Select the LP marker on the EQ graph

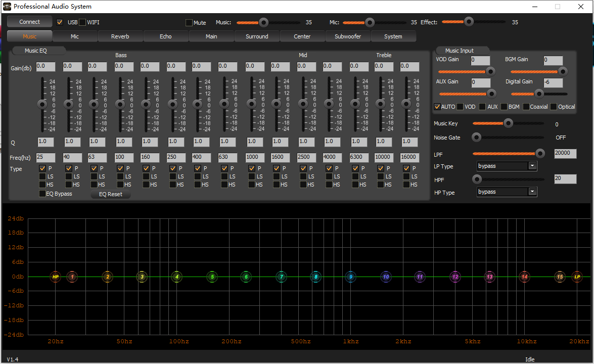pos(577,277)
